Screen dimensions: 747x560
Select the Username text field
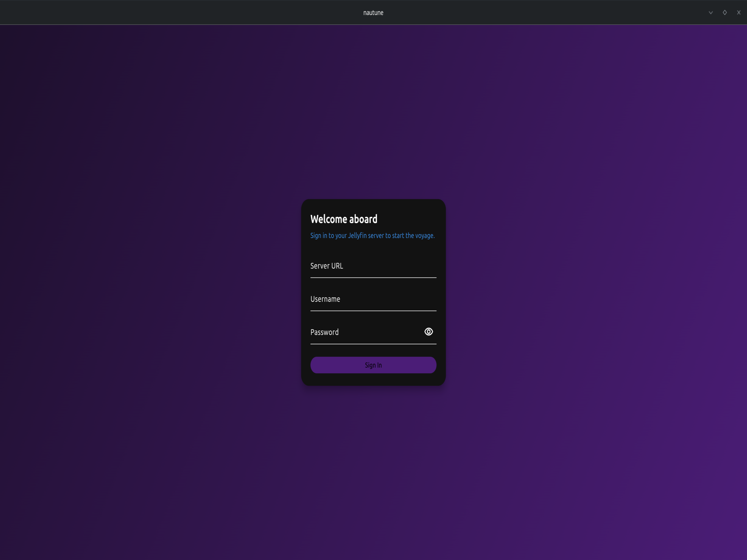coord(373,299)
